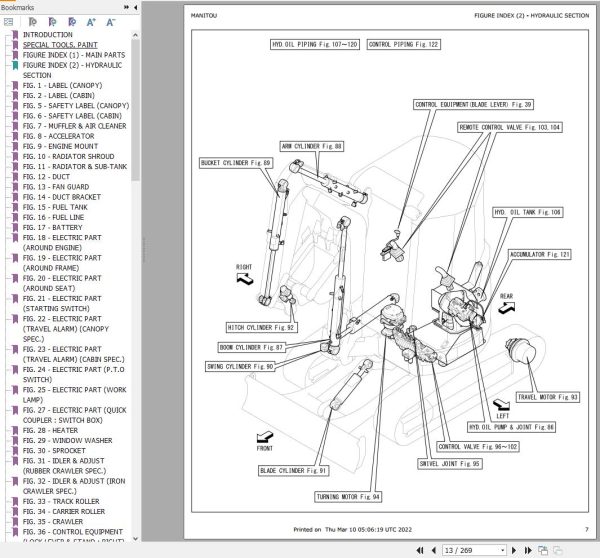The height and width of the screenshot is (558, 600).
Task: Open FIG. 6 - SAFETY LABEL (CABIN) bookmark
Action: (x=72, y=116)
